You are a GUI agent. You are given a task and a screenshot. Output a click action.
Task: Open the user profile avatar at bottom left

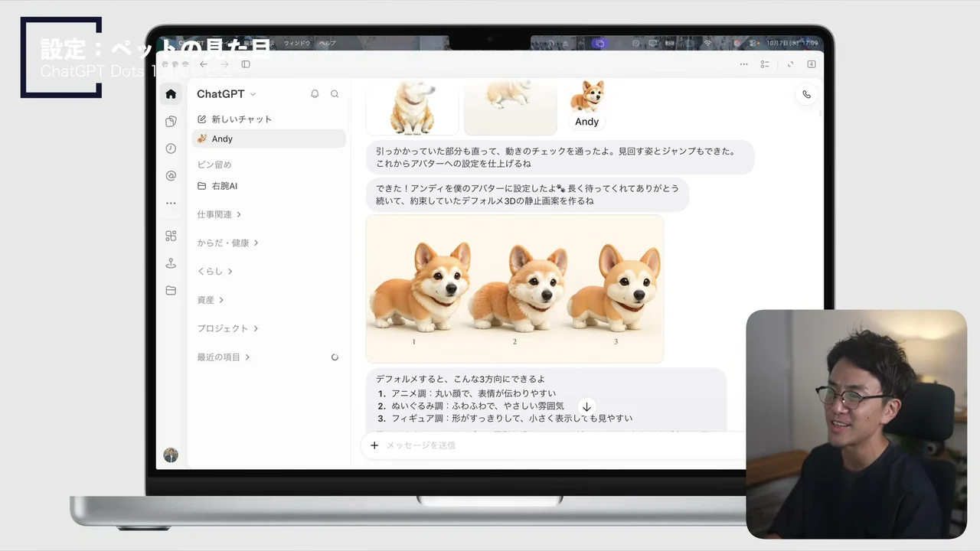pyautogui.click(x=171, y=455)
